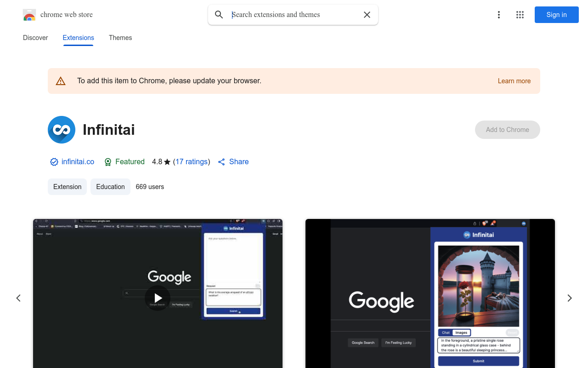Focus the Search extensions and themes field
This screenshot has height=368, width=588.
coord(294,15)
